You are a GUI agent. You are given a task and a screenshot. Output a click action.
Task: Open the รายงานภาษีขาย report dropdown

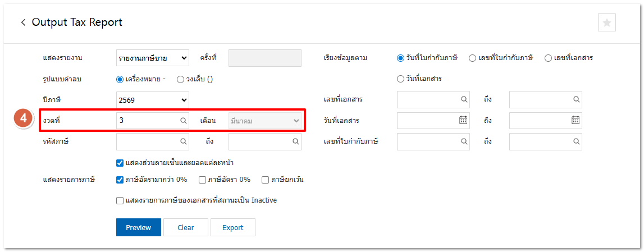pos(153,58)
